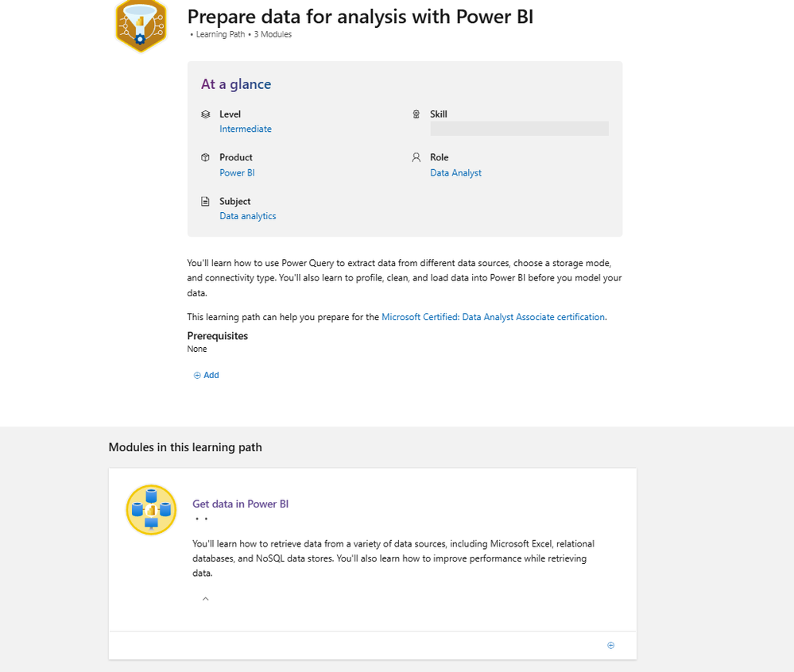Click the Modules in this learning path heading
The width and height of the screenshot is (794, 672).
tap(185, 447)
